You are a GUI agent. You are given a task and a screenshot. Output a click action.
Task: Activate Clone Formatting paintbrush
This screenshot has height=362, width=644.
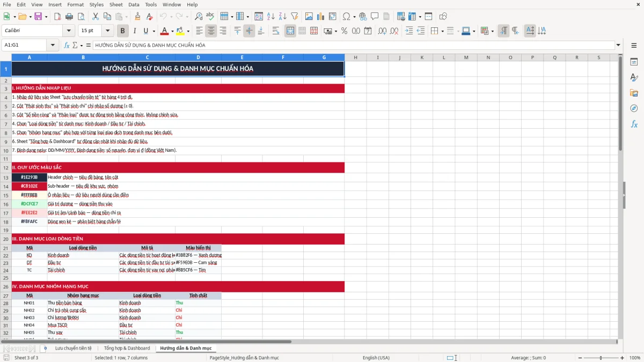click(137, 17)
